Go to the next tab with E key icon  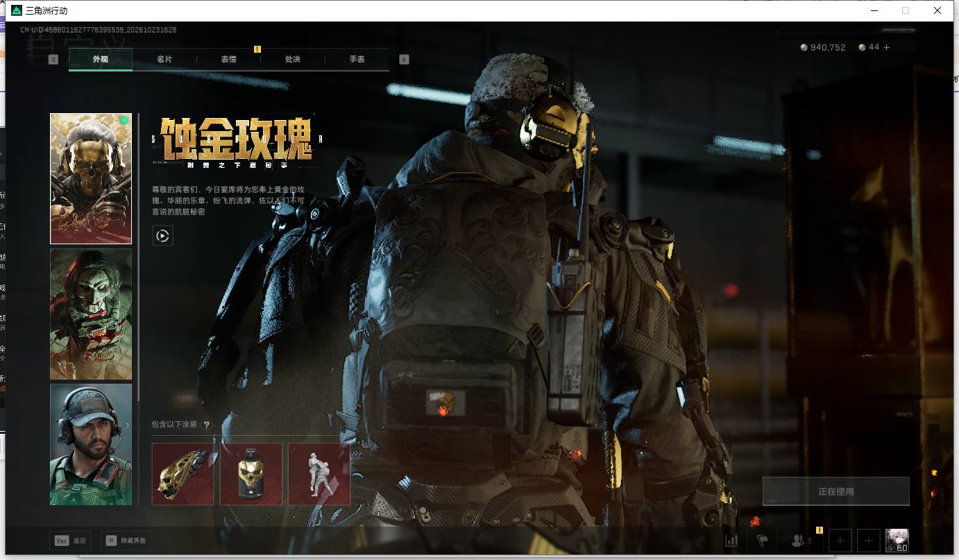404,60
